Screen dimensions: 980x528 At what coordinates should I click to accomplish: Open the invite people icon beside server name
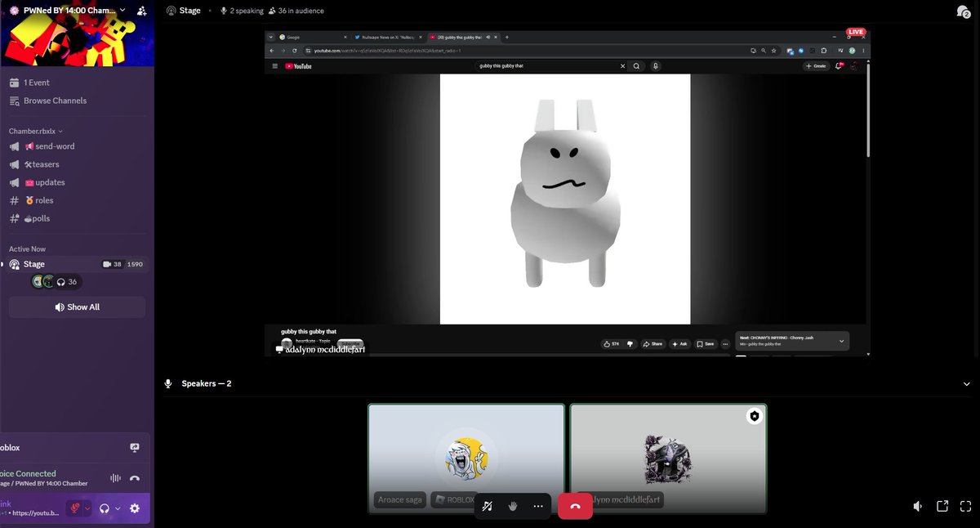pyautogui.click(x=142, y=11)
